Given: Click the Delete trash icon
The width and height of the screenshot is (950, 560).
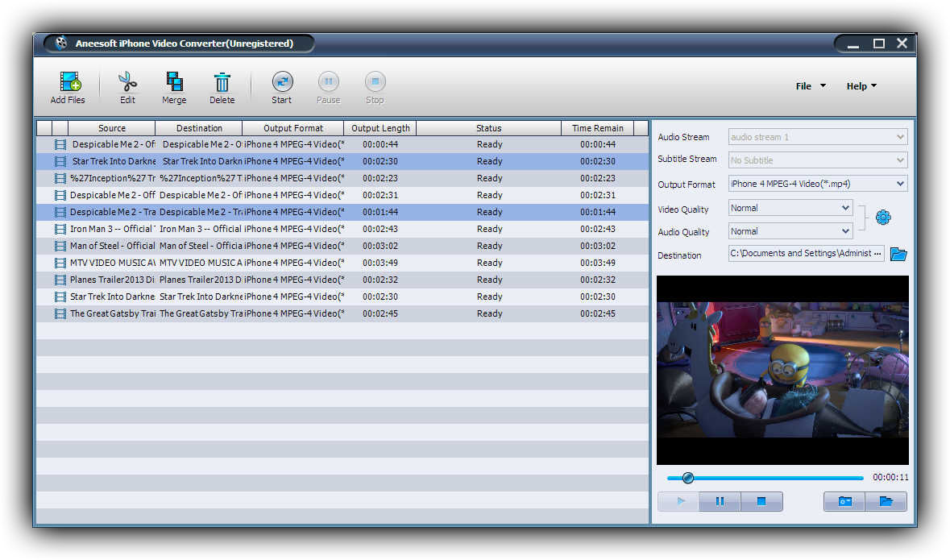Looking at the screenshot, I should click(x=222, y=82).
